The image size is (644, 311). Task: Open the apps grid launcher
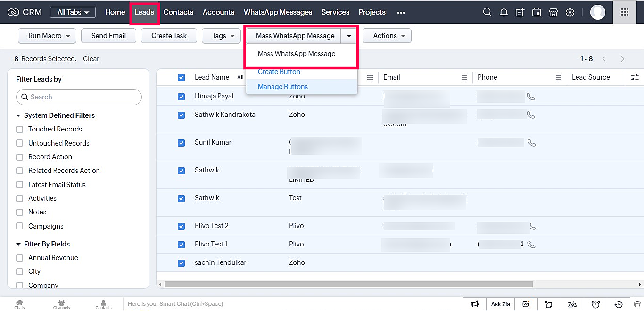pos(625,12)
